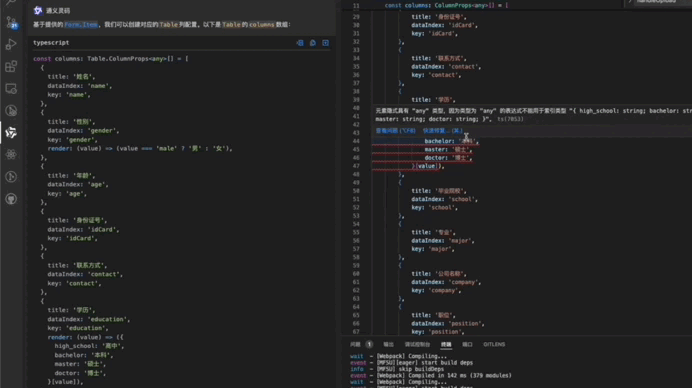Click 'typescript' code block language label
The width and height of the screenshot is (692, 388).
51,43
